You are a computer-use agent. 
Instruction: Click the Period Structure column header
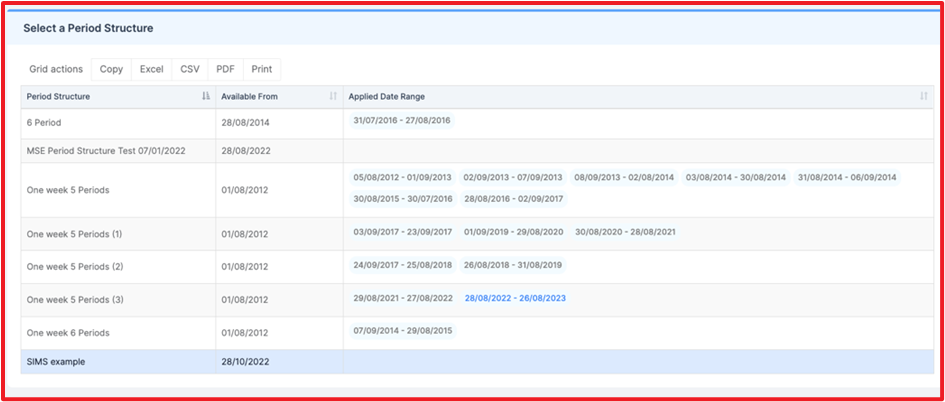pos(118,96)
